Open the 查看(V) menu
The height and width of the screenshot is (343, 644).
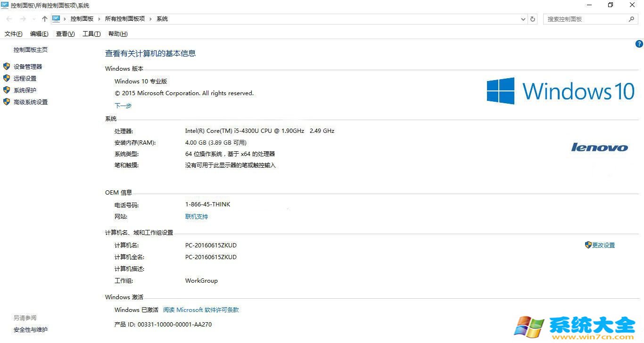point(65,34)
